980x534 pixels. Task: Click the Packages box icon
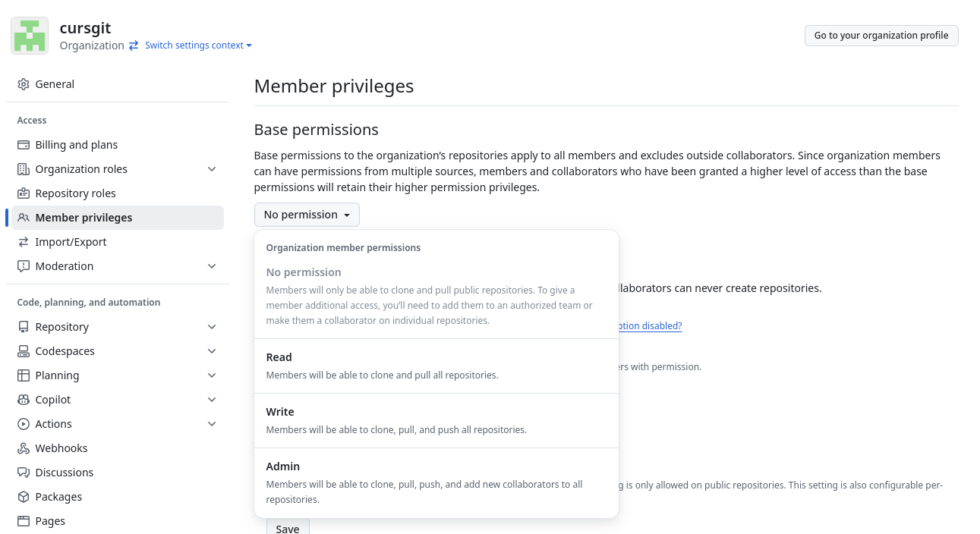24,497
